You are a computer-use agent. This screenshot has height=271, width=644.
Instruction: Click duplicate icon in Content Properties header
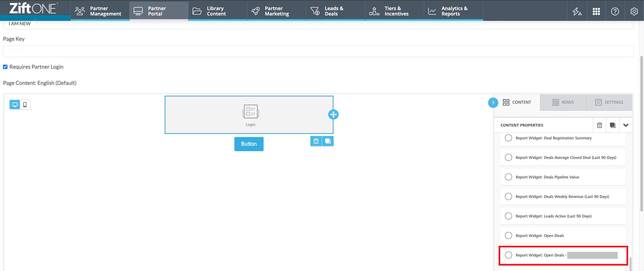coord(613,125)
